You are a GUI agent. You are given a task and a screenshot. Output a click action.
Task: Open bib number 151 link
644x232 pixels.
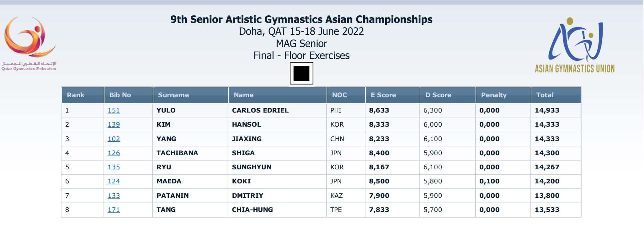(x=114, y=110)
